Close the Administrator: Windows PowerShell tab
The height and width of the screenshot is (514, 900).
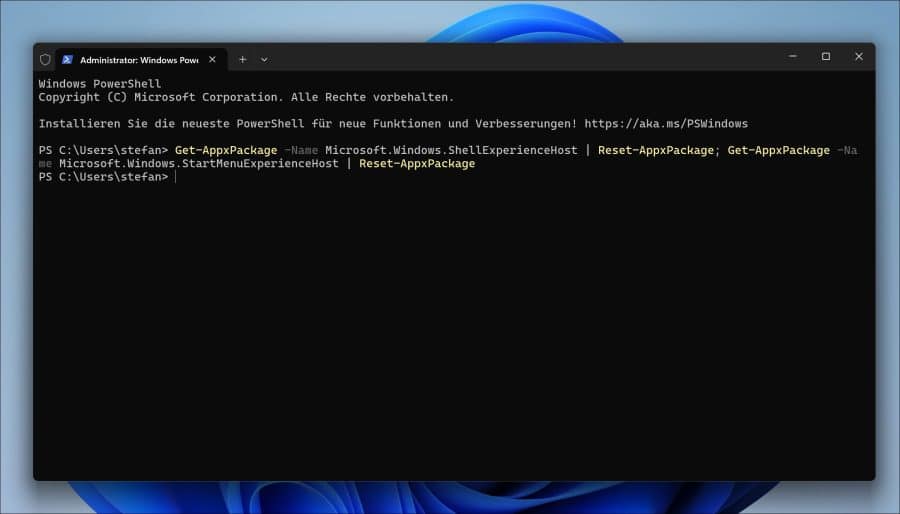click(212, 59)
